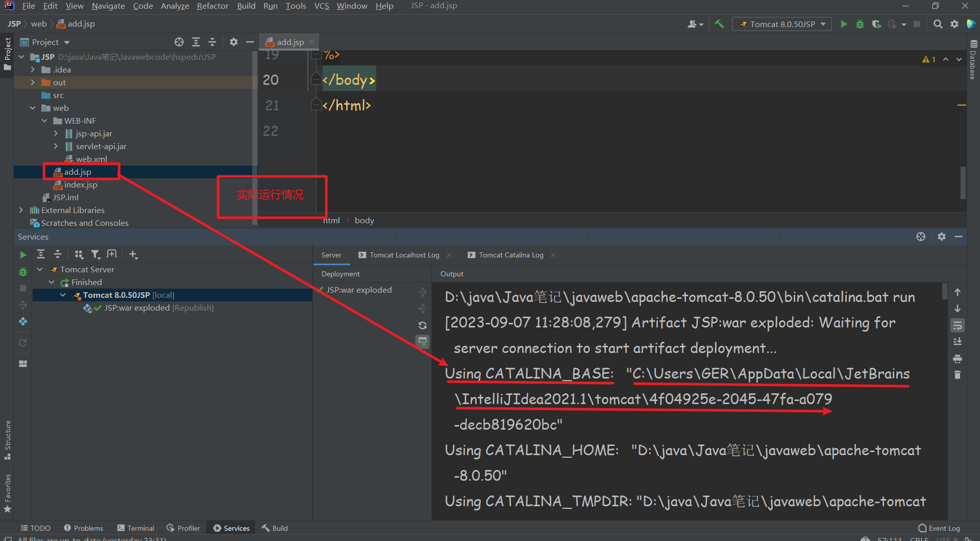Close the add.jsp editor tab
The image size is (980, 541).
pyautogui.click(x=311, y=42)
